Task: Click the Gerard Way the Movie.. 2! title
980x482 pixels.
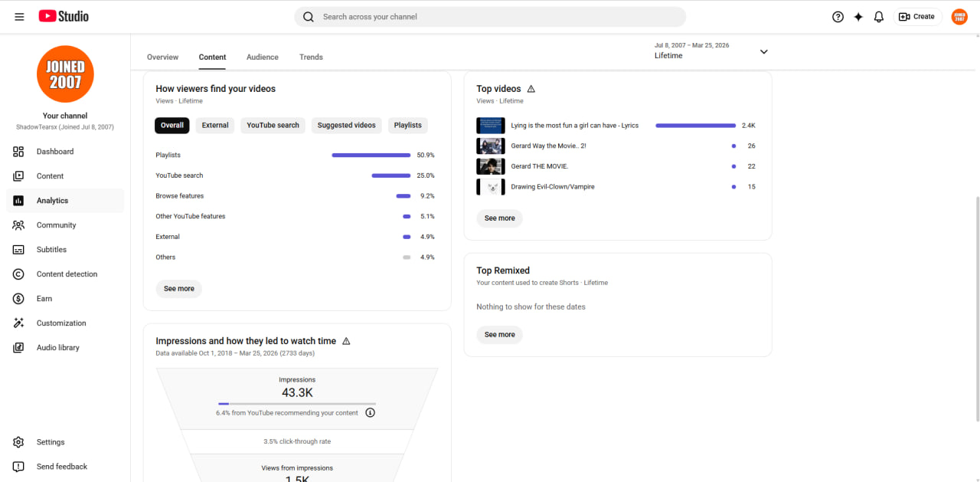Action: [549, 146]
